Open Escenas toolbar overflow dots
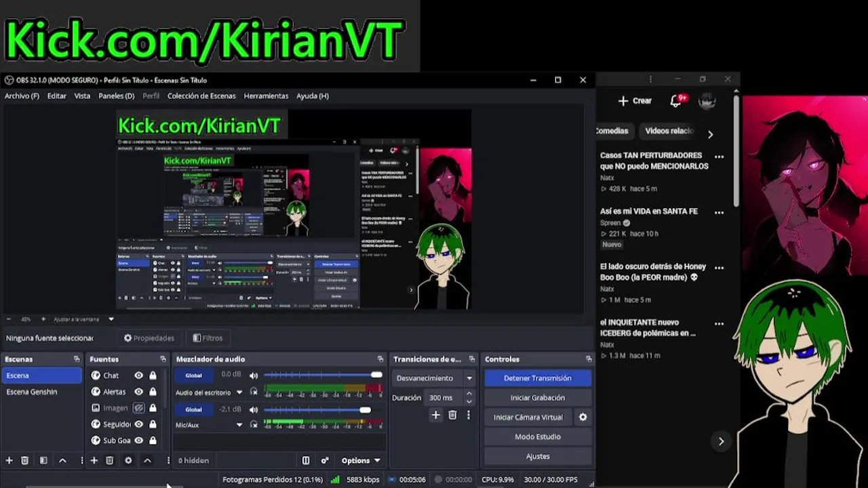 (81, 460)
